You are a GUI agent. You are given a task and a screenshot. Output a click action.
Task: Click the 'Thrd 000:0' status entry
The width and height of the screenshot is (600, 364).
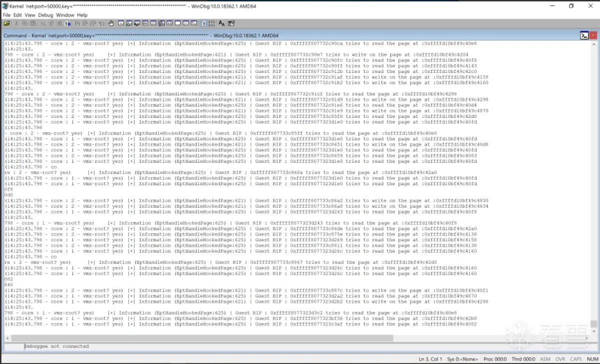(x=523, y=359)
